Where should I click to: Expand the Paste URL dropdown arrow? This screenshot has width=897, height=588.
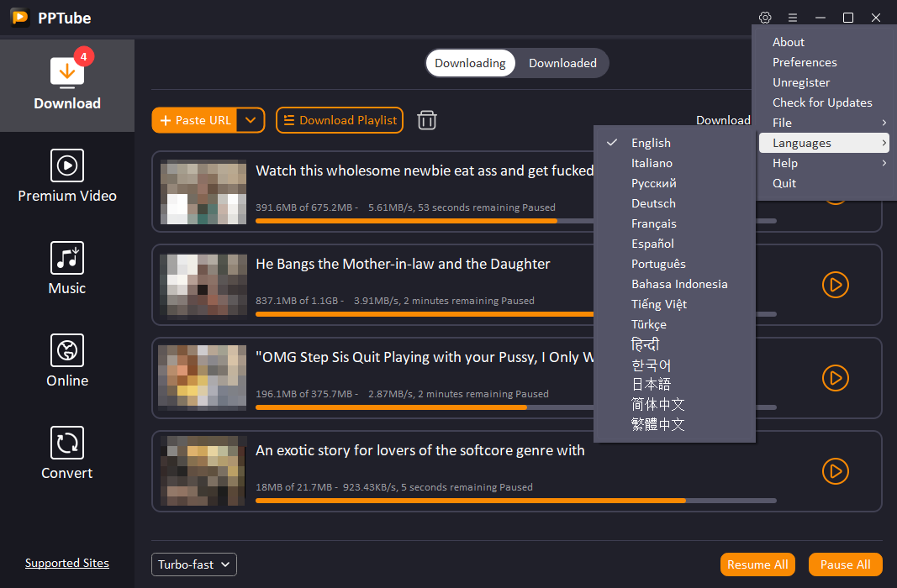tap(250, 120)
